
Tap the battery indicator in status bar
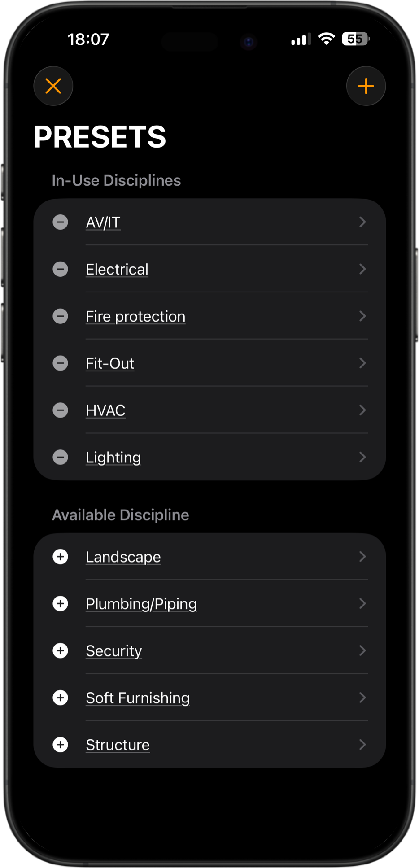(355, 39)
